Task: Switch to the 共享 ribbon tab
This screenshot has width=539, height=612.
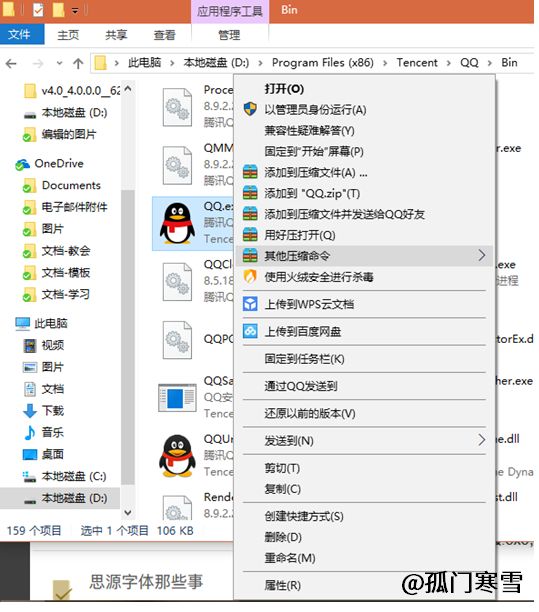Action: 116,35
